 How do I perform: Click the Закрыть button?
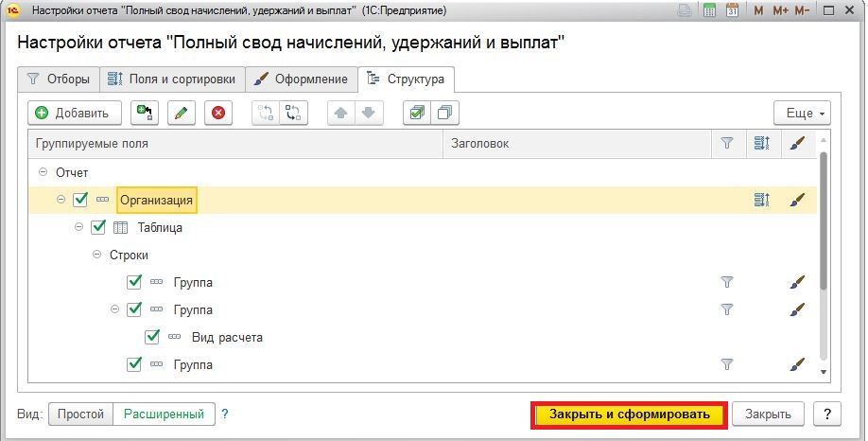pos(768,414)
